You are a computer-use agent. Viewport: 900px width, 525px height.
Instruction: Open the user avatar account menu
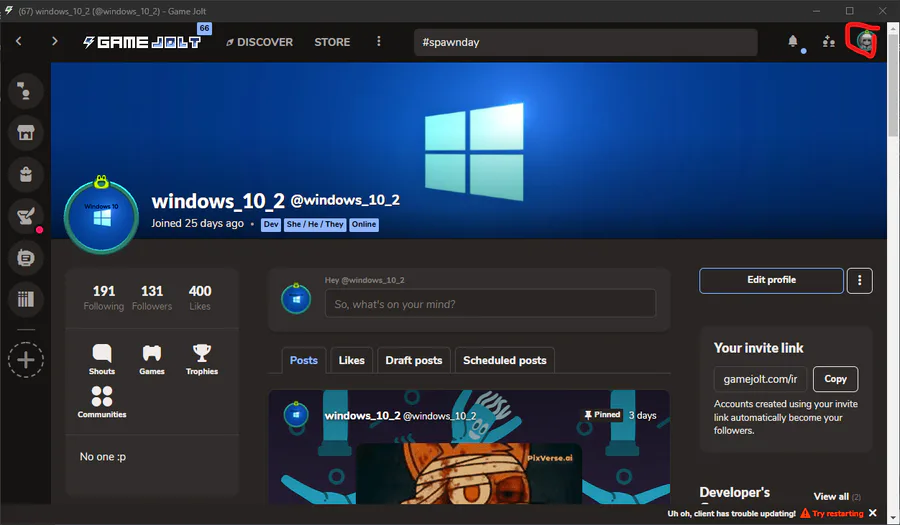pos(864,41)
